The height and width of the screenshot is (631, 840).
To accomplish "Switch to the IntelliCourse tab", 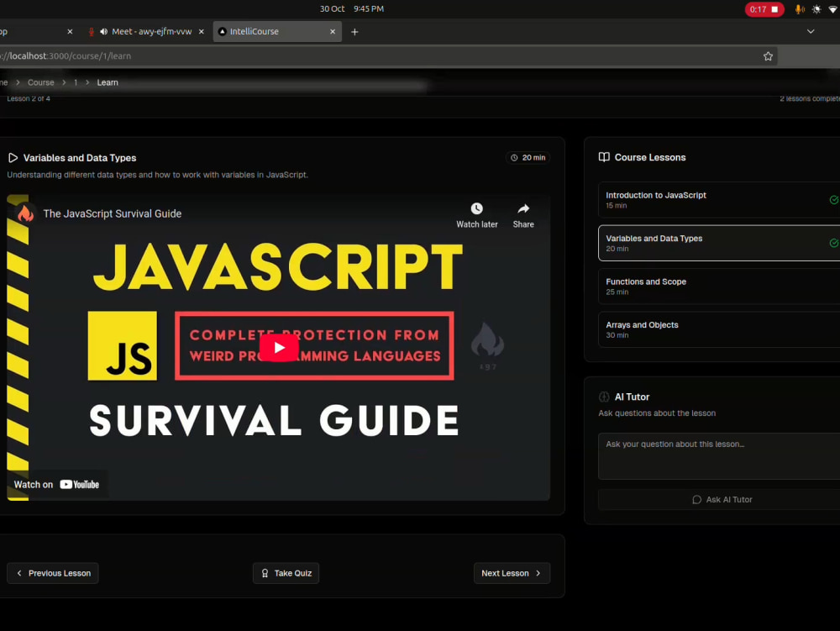I will click(277, 32).
